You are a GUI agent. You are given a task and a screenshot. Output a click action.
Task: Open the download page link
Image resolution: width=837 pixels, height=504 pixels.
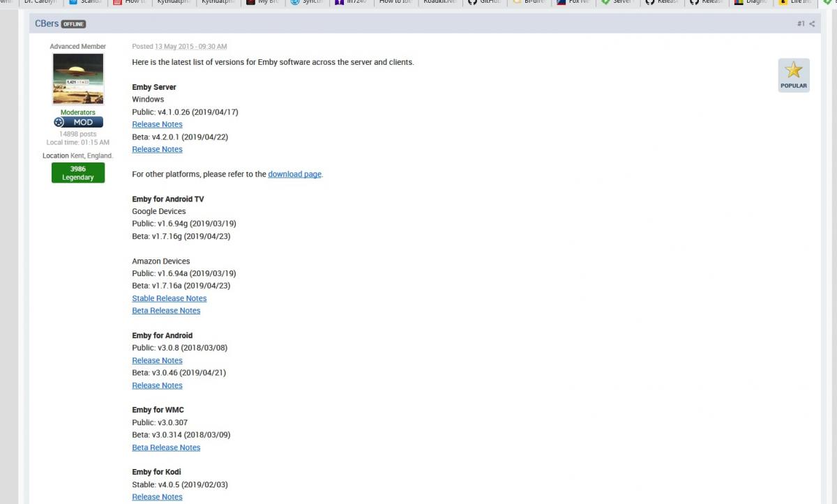[294, 174]
